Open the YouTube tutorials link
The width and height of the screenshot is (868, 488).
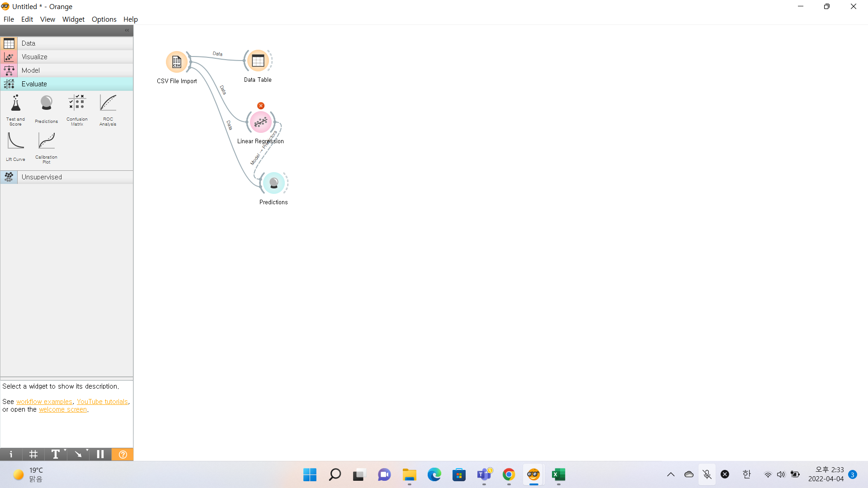pyautogui.click(x=102, y=402)
